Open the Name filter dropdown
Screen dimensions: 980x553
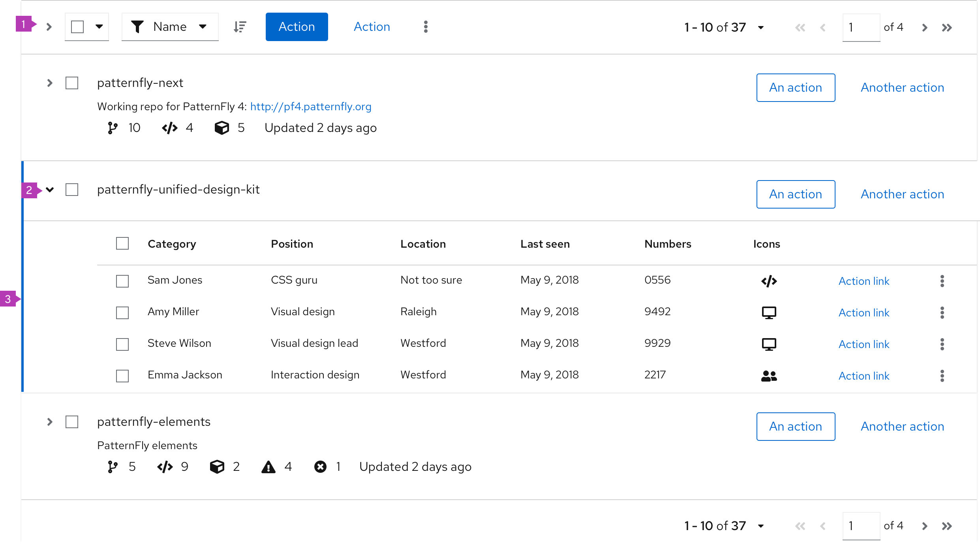[169, 27]
